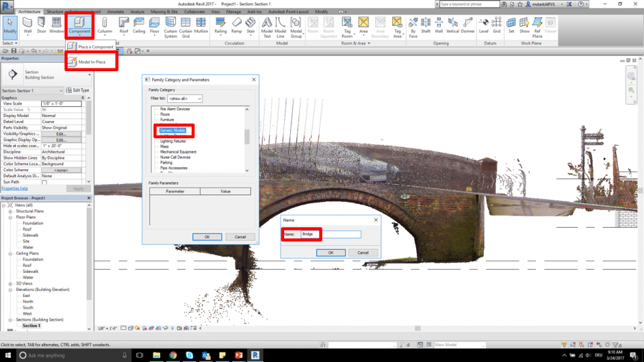
Task: Pick the Shaft opening tool
Action: [426, 25]
